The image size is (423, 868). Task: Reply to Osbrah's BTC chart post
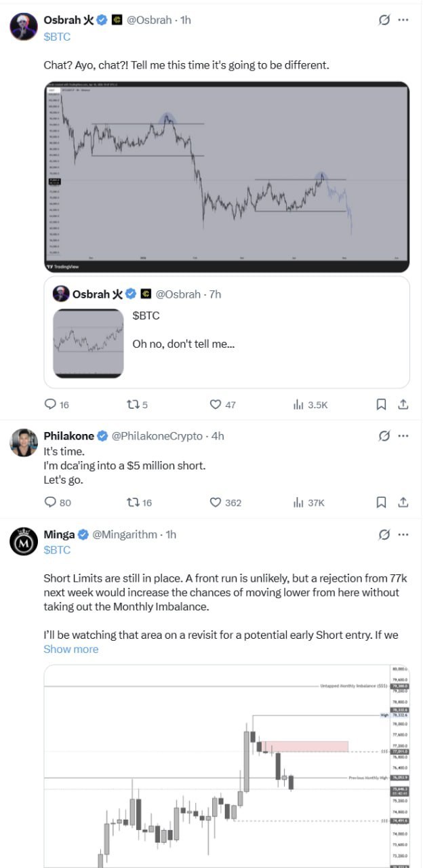click(49, 404)
